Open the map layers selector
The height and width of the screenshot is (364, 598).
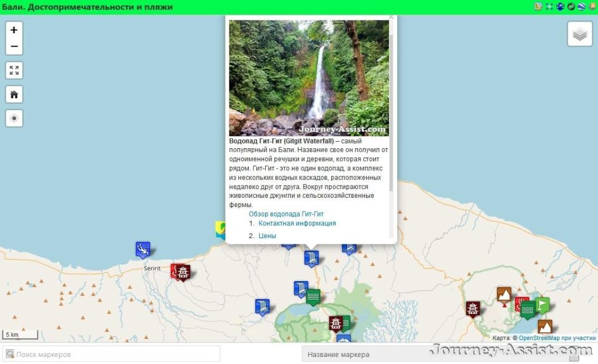coord(580,34)
